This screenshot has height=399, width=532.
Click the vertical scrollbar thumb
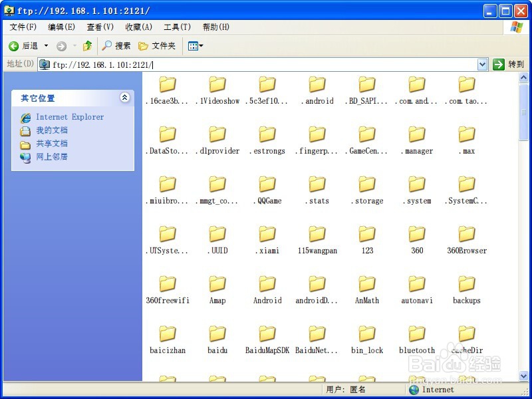pyautogui.click(x=523, y=112)
